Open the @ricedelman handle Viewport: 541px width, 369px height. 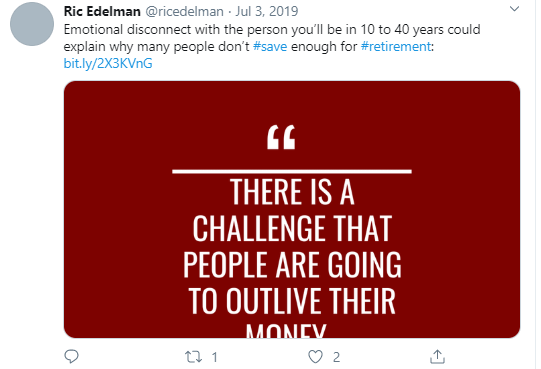[x=184, y=11]
